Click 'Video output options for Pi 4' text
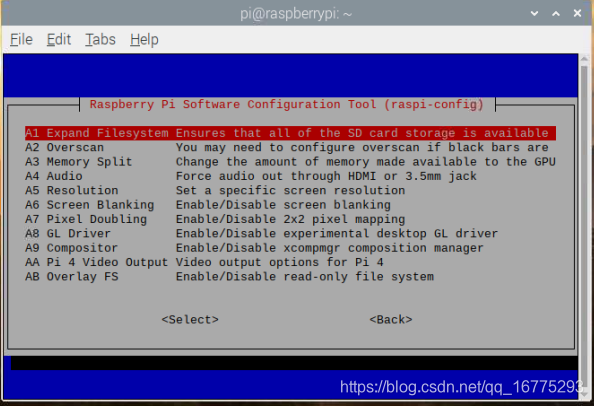 [280, 262]
